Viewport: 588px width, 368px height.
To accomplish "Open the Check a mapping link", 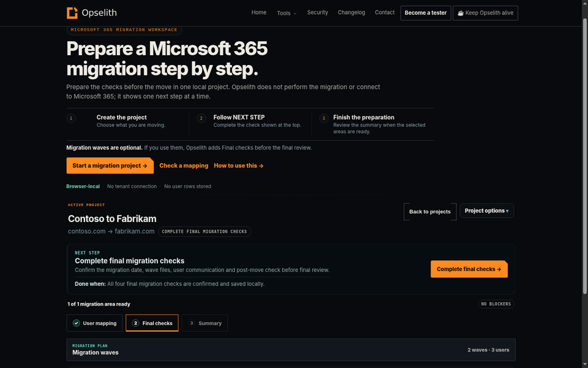I will point(184,166).
